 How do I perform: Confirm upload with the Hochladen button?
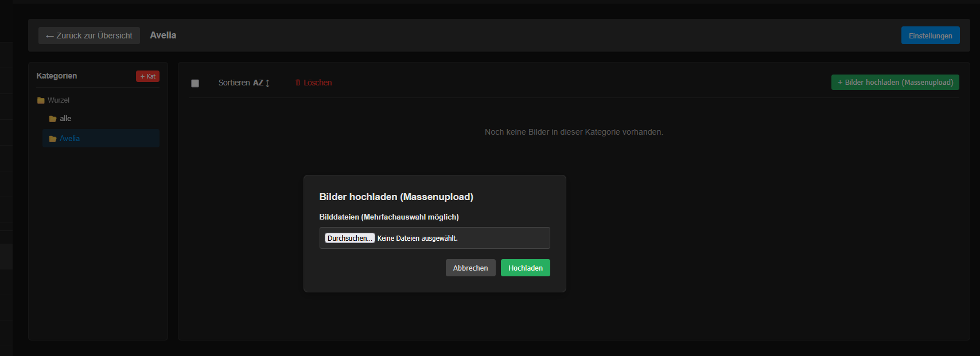point(526,268)
